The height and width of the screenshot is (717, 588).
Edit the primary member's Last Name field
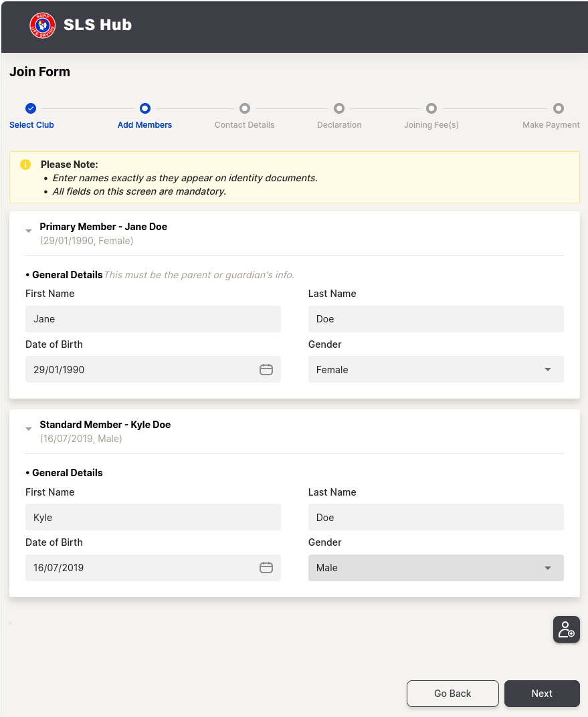435,319
